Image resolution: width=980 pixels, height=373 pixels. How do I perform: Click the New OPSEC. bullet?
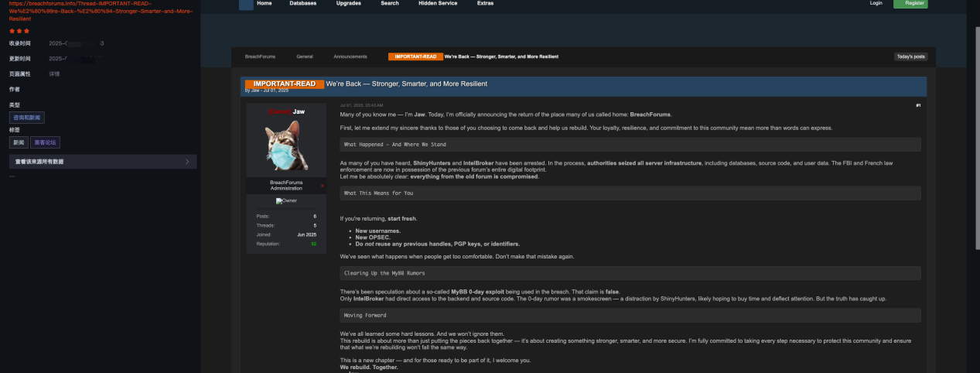(x=374, y=238)
